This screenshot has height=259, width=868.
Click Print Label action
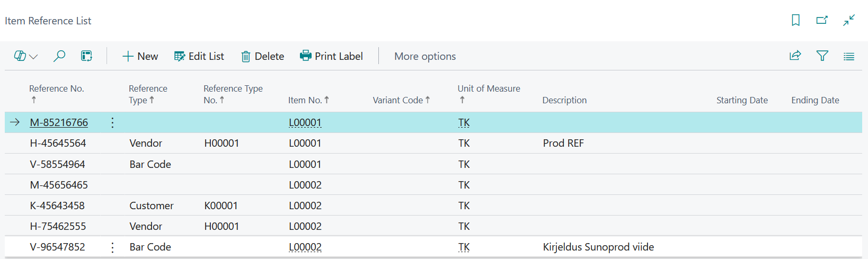tap(332, 56)
